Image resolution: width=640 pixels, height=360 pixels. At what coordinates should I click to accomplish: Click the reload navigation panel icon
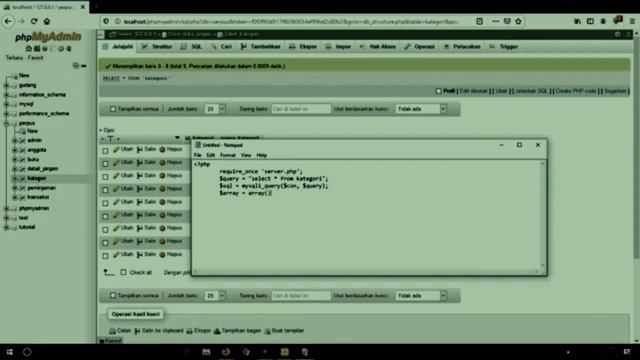(69, 49)
